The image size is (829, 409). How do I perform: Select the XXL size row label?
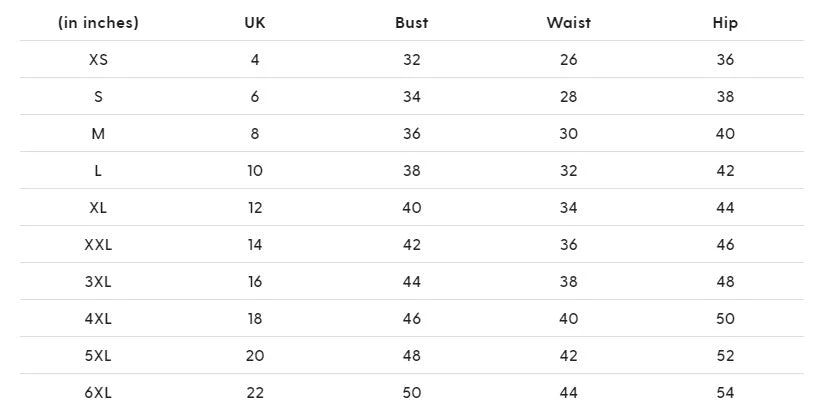(x=98, y=245)
